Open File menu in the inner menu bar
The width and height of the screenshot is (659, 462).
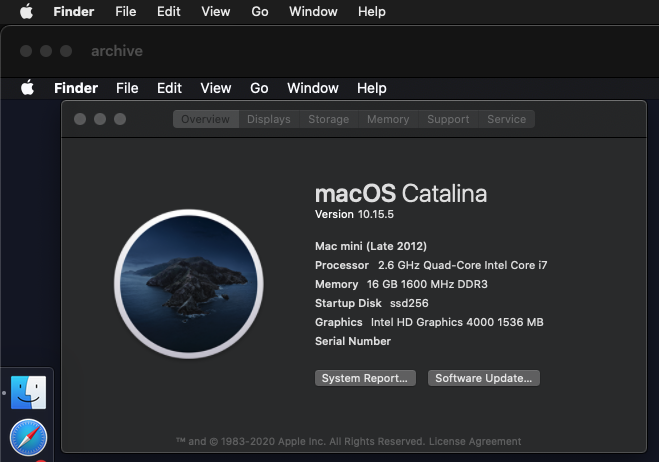coord(127,88)
